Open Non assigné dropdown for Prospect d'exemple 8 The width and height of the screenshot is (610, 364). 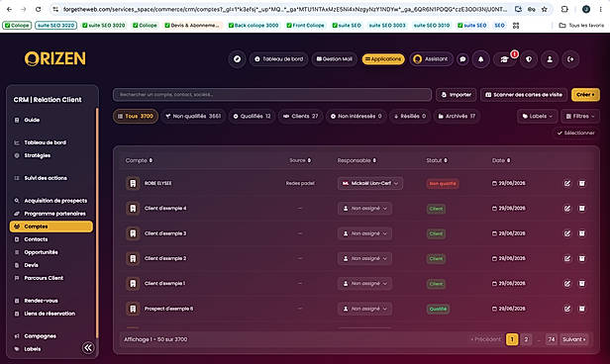click(x=364, y=309)
